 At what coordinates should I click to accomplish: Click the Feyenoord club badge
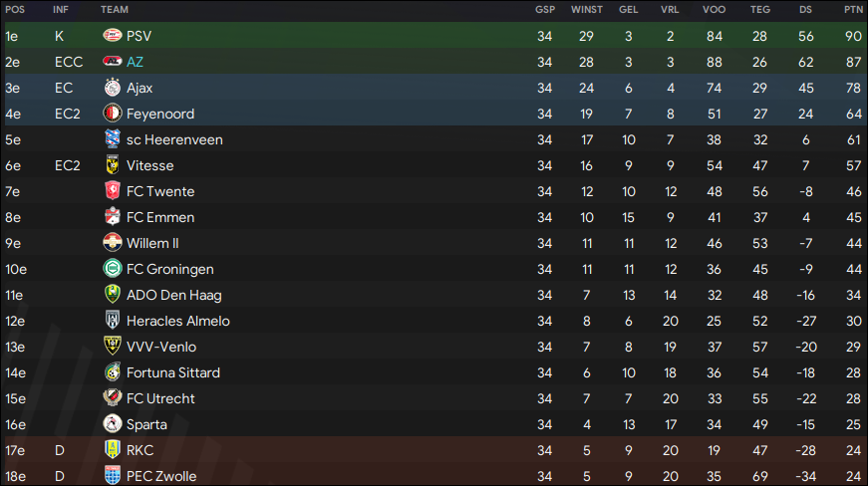point(113,114)
